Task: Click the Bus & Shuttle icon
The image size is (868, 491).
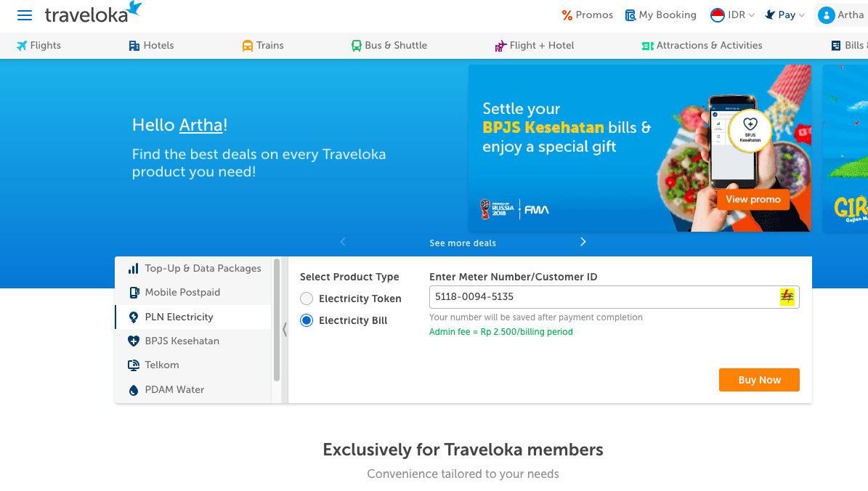Action: point(356,46)
